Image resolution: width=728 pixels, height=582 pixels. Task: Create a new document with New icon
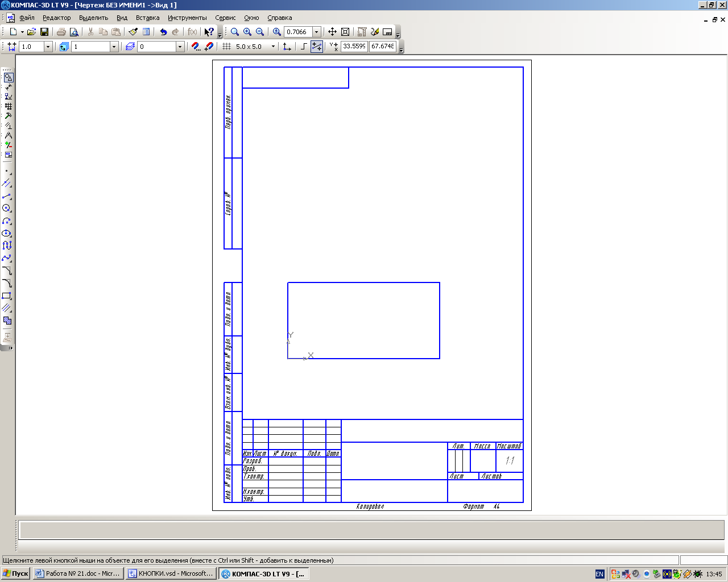point(14,32)
